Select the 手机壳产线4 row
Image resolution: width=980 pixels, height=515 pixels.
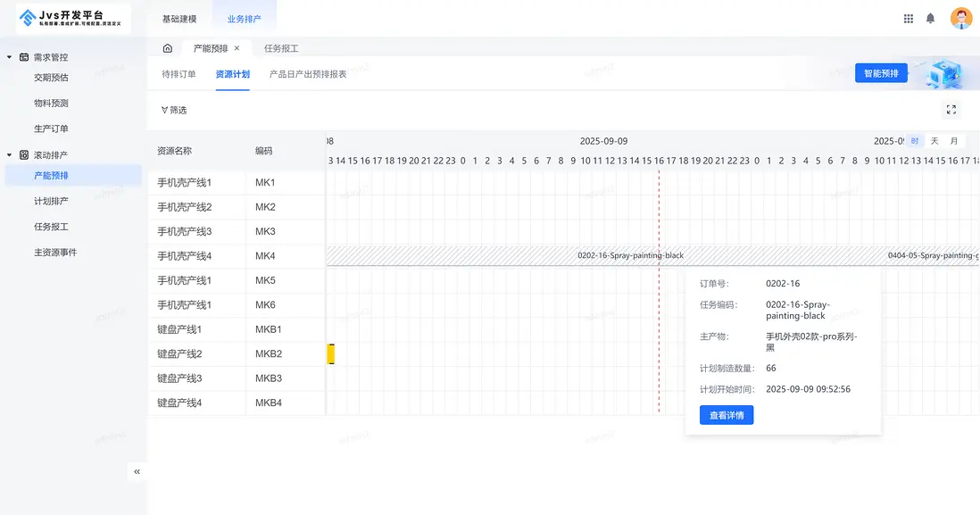pyautogui.click(x=237, y=255)
